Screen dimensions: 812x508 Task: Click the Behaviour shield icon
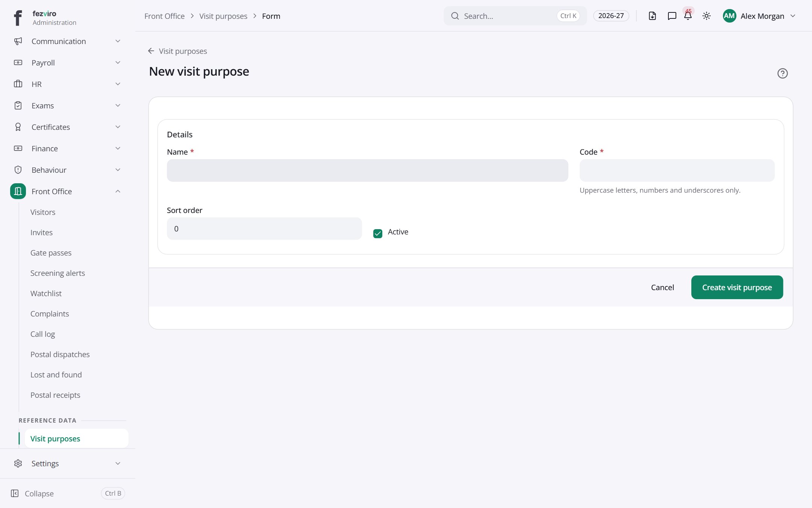(x=18, y=170)
